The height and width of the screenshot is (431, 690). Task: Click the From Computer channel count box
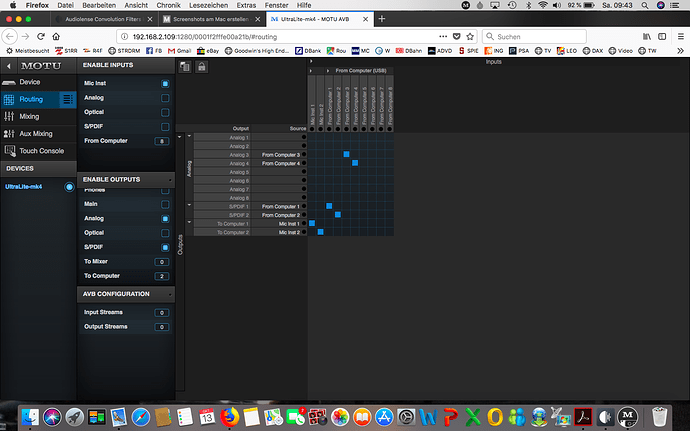[161, 141]
